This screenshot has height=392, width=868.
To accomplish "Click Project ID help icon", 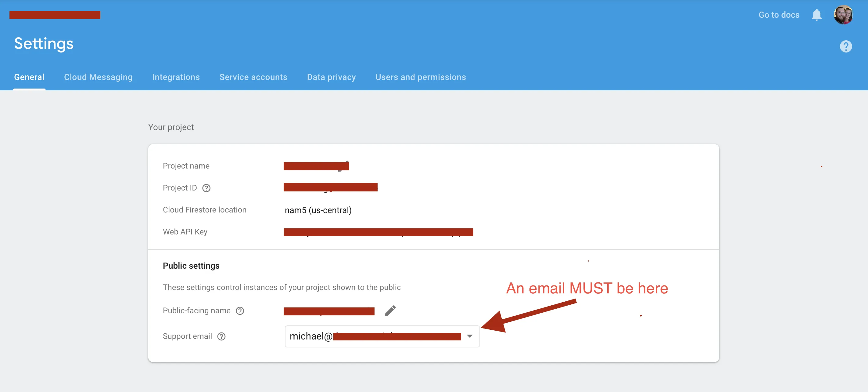I will [x=206, y=188].
